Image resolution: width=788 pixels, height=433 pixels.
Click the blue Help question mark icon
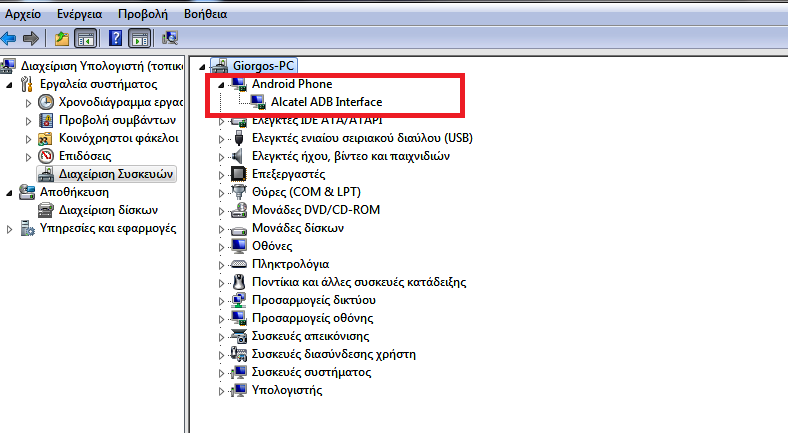(x=115, y=39)
